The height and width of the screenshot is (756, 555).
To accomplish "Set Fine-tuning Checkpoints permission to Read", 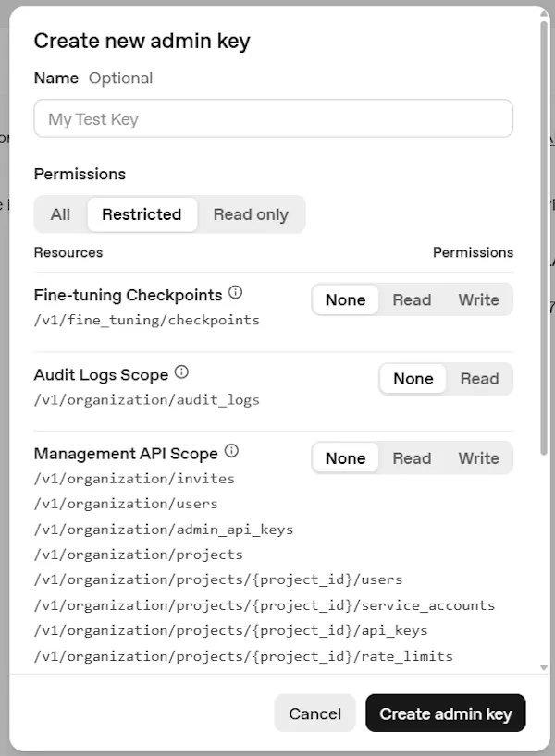I will click(412, 299).
